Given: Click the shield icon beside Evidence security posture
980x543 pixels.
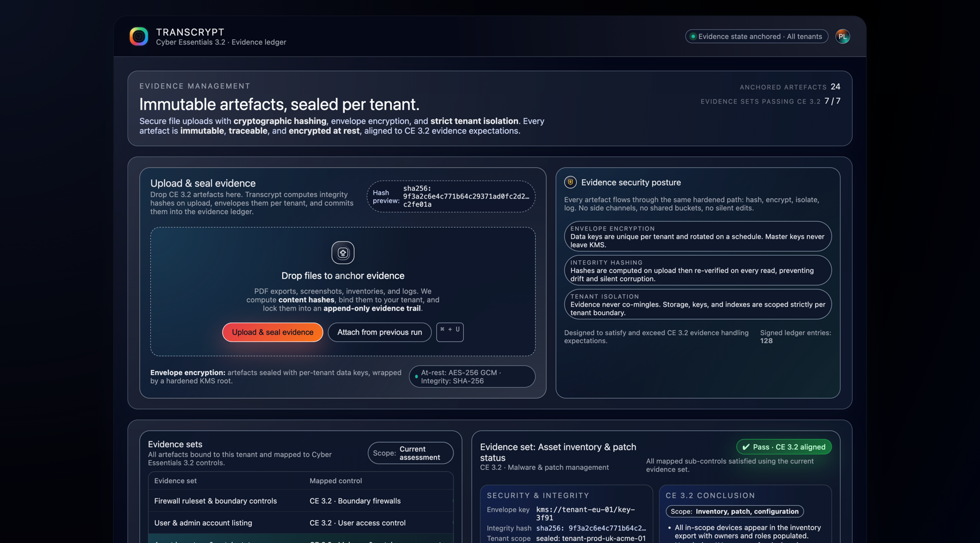Looking at the screenshot, I should [x=570, y=182].
